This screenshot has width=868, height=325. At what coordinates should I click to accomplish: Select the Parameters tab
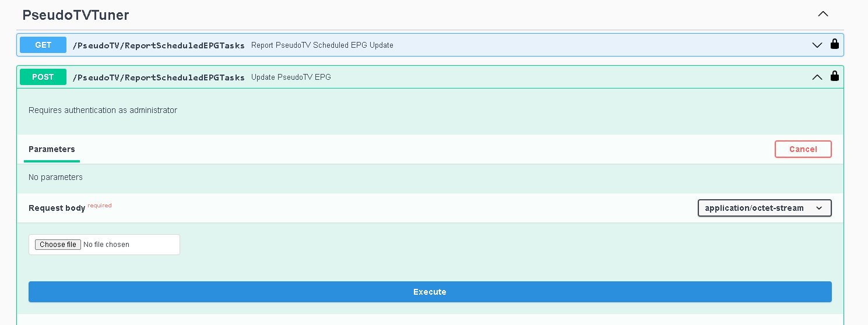click(x=52, y=149)
